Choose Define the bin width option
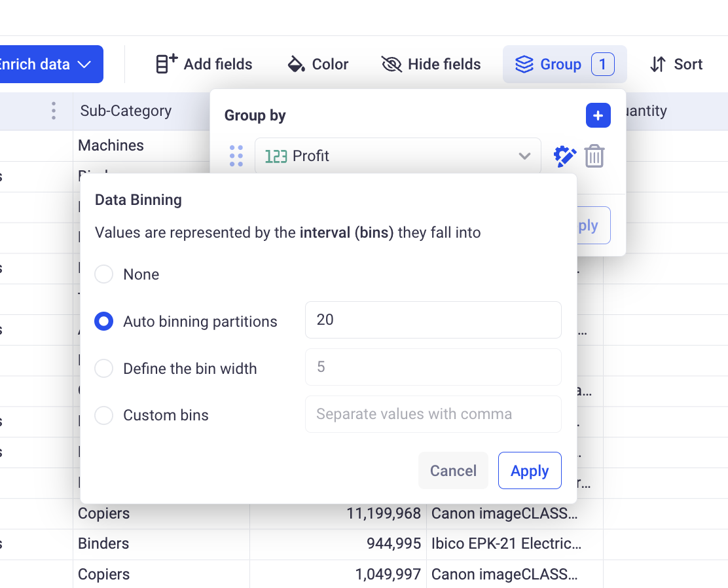 (x=104, y=369)
